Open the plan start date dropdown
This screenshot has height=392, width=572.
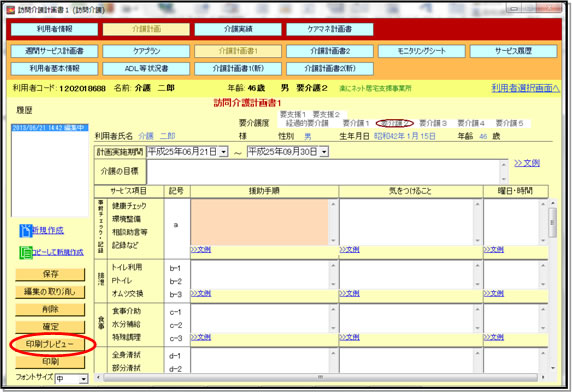(x=224, y=152)
